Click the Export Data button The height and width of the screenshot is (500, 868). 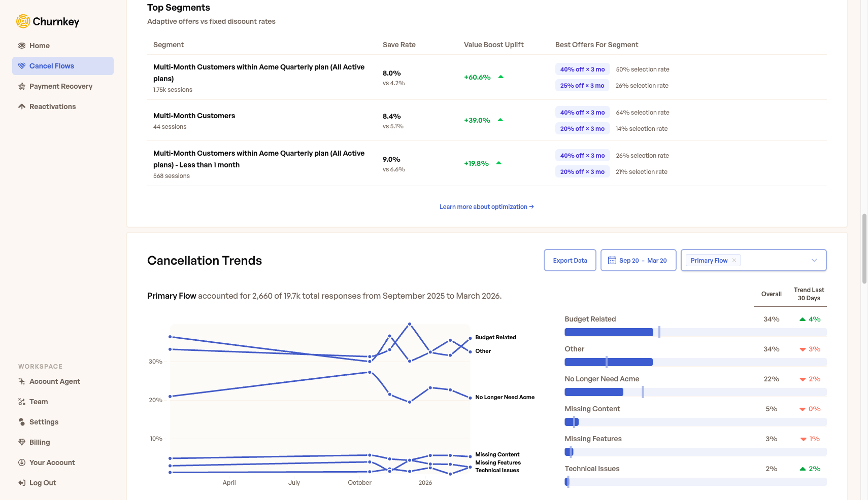pos(570,260)
